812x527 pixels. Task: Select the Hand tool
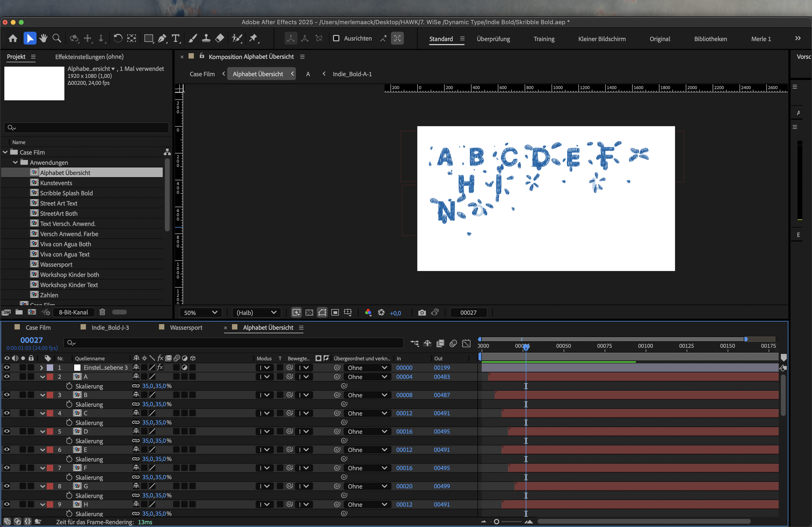[x=43, y=38]
